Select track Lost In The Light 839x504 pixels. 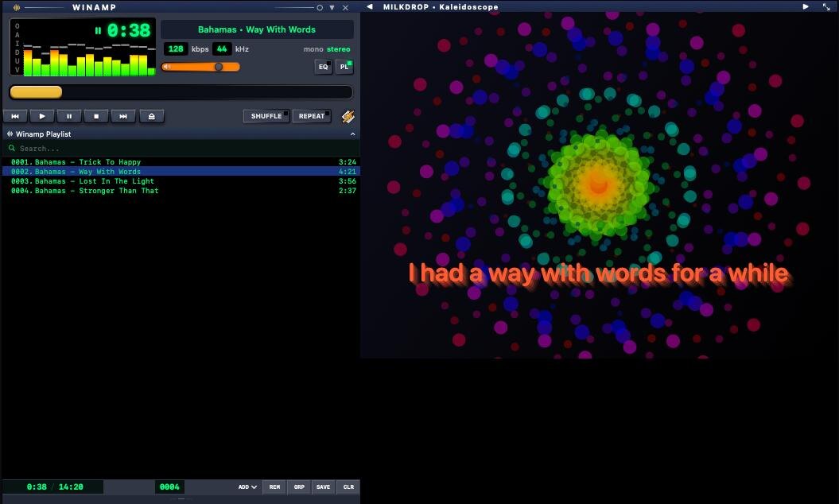pos(181,180)
